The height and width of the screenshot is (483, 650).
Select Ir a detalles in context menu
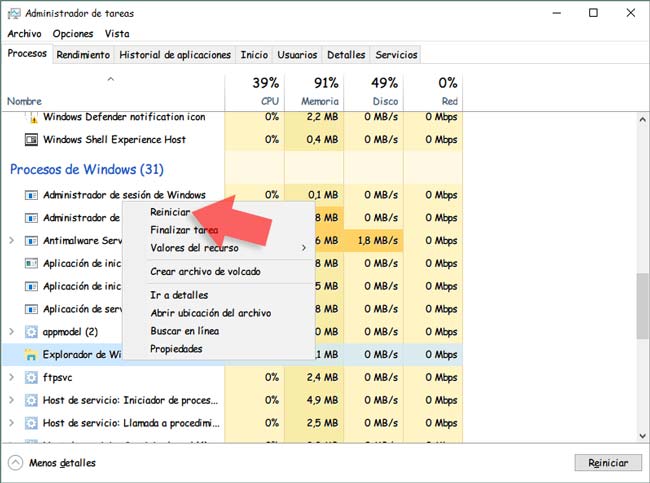(x=179, y=295)
